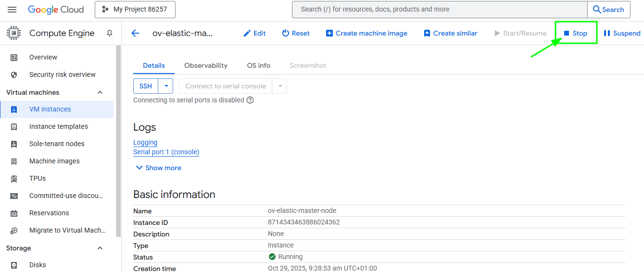
Task: Click the Machine images icon
Action: (14, 161)
